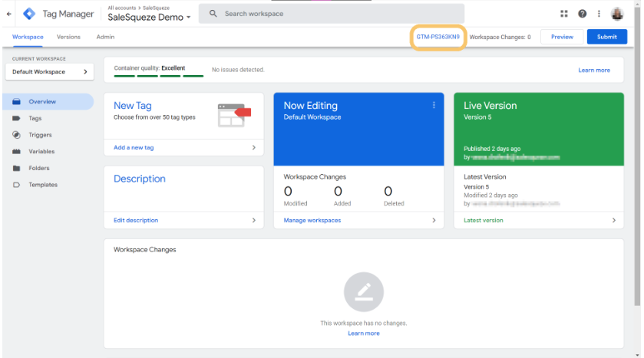Click the container quality green progress bar
Screen dimensions: 644x358
click(x=159, y=76)
